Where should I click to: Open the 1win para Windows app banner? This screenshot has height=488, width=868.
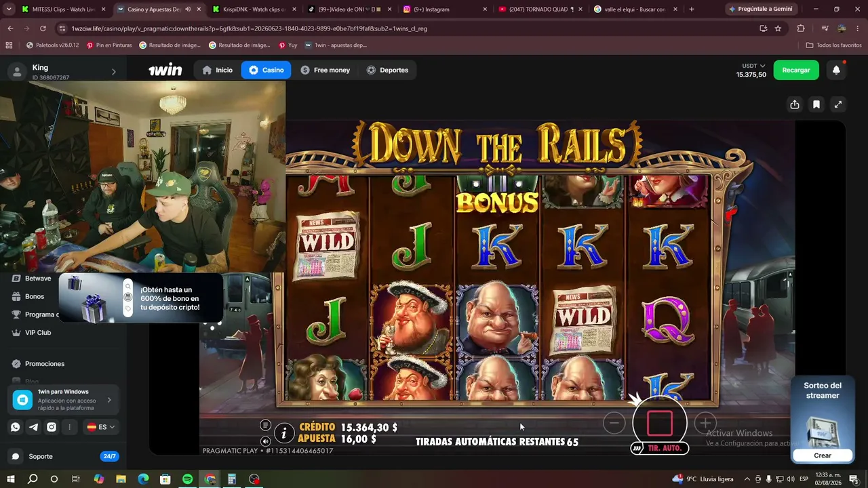click(64, 400)
